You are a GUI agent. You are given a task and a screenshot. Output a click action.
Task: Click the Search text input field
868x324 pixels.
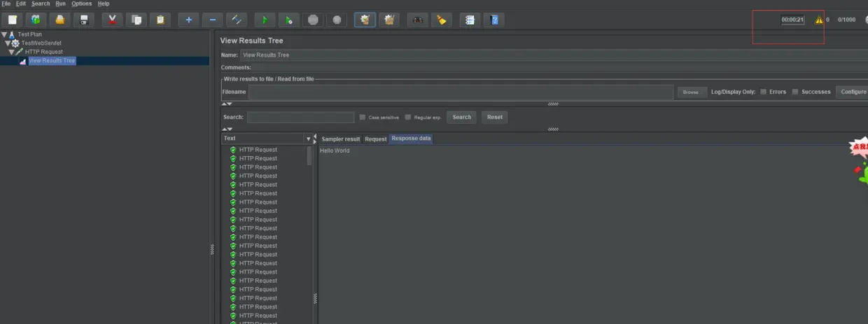[301, 118]
